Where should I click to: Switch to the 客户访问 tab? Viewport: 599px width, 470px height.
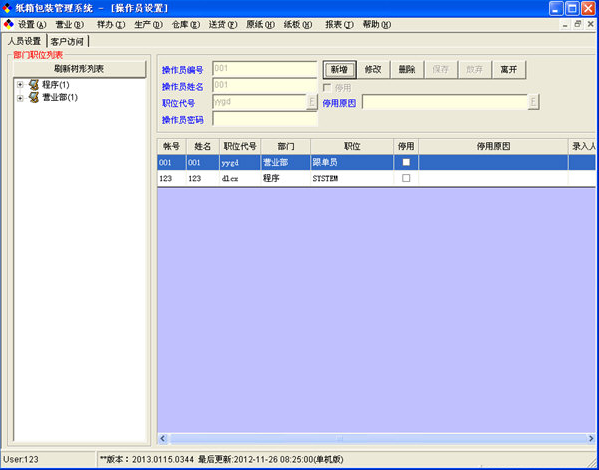click(67, 41)
